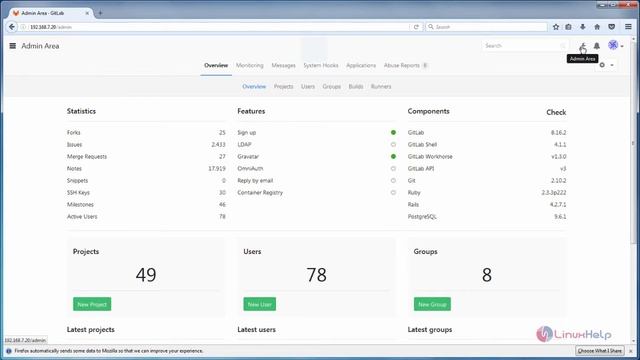Click the New User button
This screenshot has height=360, width=640.
coord(260,304)
